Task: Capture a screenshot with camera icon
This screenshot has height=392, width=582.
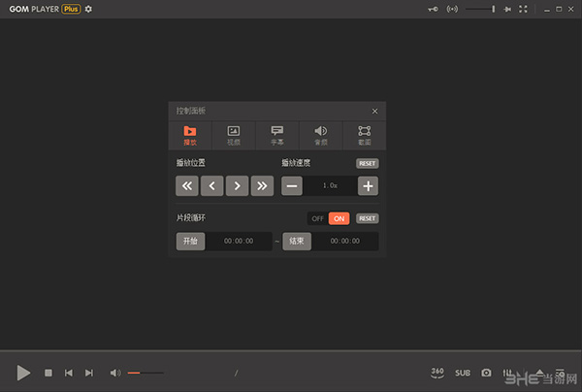Action: (486, 373)
